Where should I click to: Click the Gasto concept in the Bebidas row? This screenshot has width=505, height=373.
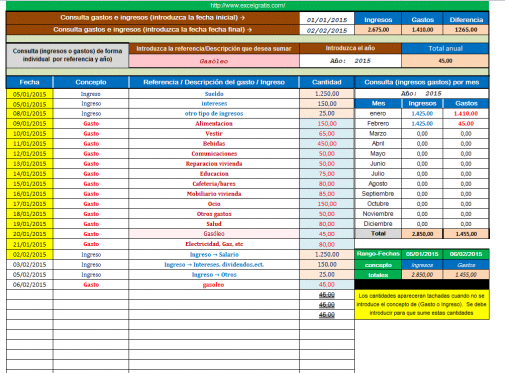tap(91, 144)
